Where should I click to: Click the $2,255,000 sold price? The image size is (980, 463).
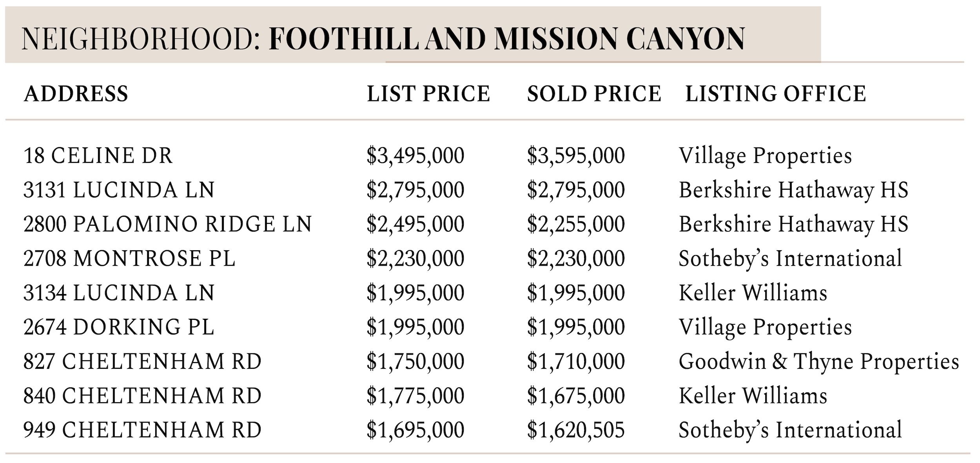(575, 224)
